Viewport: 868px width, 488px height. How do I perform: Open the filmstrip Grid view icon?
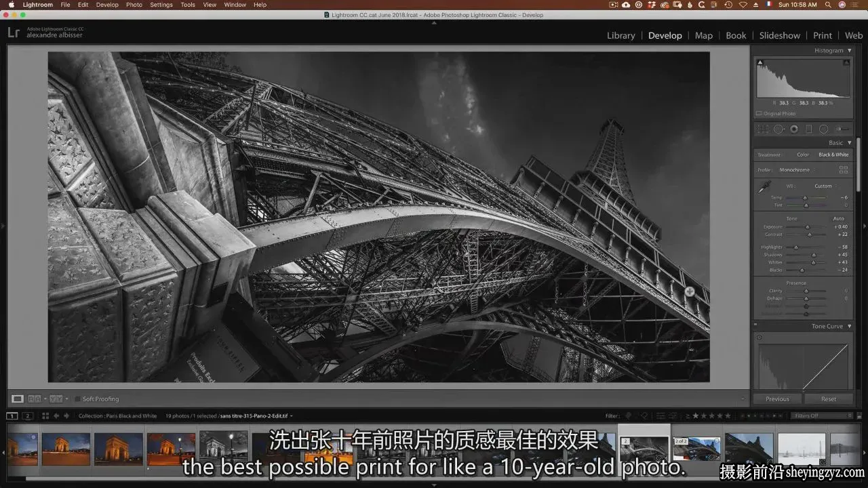(x=45, y=416)
